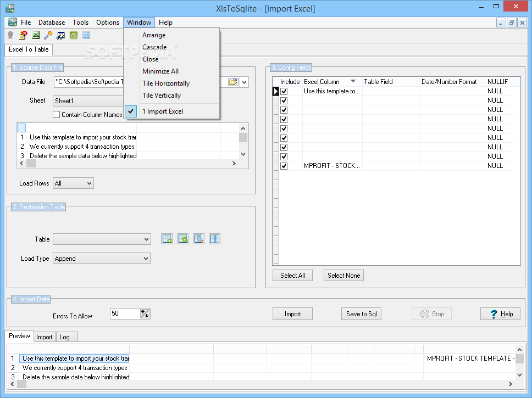
Task: Click Excel Column header sort arrow
Action: (x=353, y=81)
